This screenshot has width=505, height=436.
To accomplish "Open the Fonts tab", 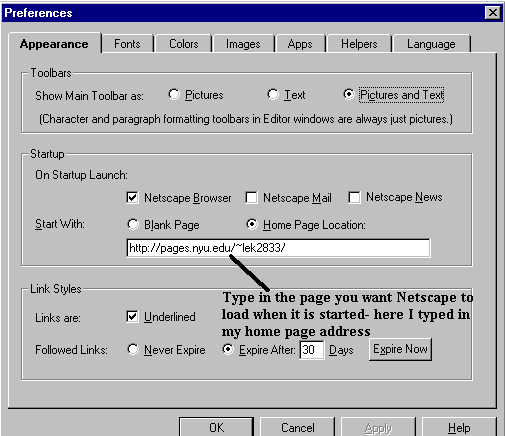I will click(x=127, y=44).
